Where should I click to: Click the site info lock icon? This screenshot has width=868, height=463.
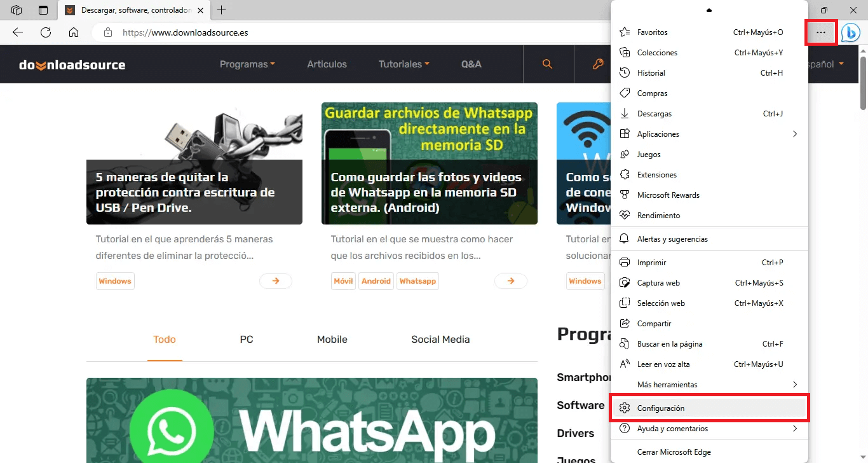pos(108,32)
